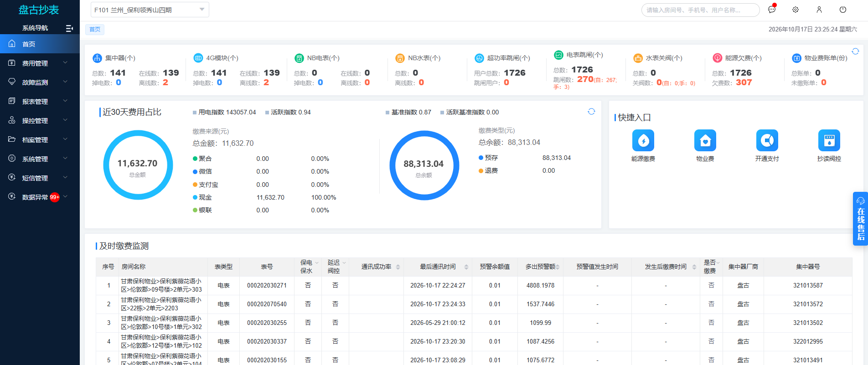Expand the 短信管理 sidebar menu
The height and width of the screenshot is (365, 868).
pyautogui.click(x=40, y=178)
